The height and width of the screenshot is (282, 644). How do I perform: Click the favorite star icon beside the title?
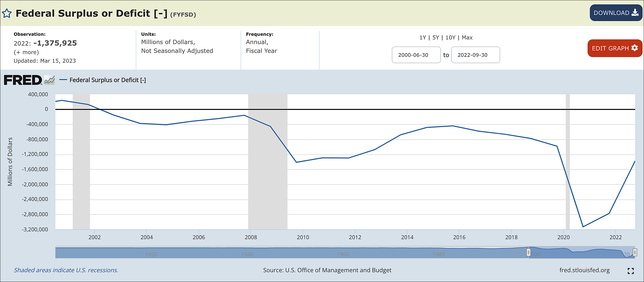(7, 13)
